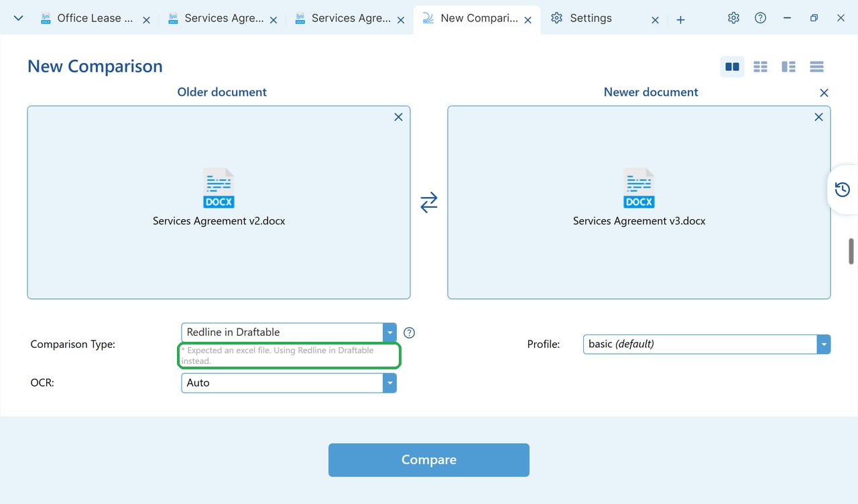Choose the list-with-sidebar layout view icon
858x504 pixels.
point(788,67)
